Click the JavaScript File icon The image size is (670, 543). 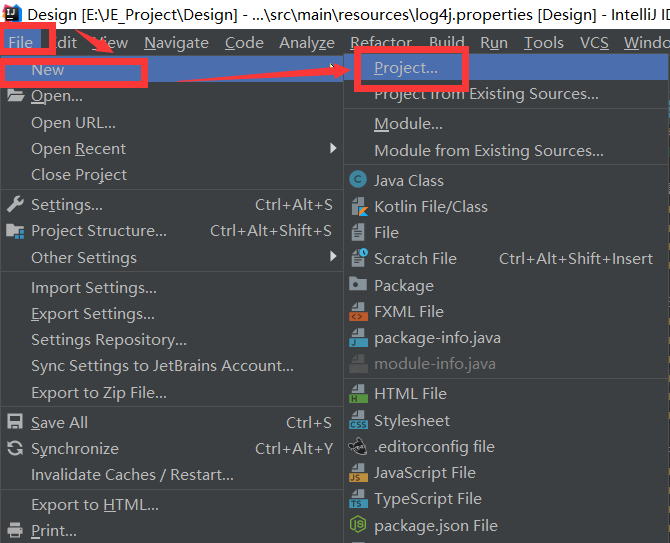[357, 473]
